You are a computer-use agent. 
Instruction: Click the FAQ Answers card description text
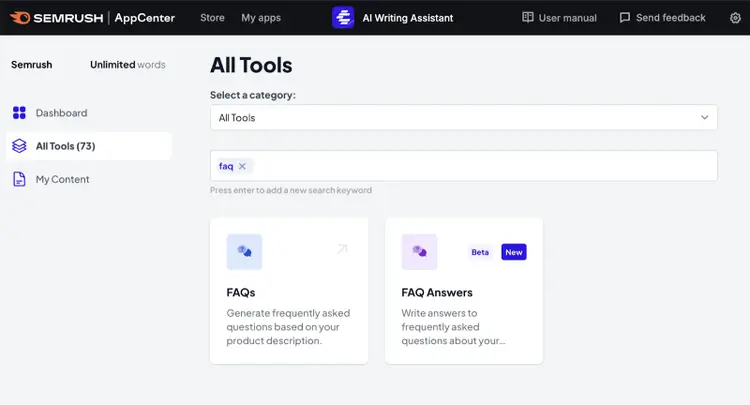coord(453,327)
